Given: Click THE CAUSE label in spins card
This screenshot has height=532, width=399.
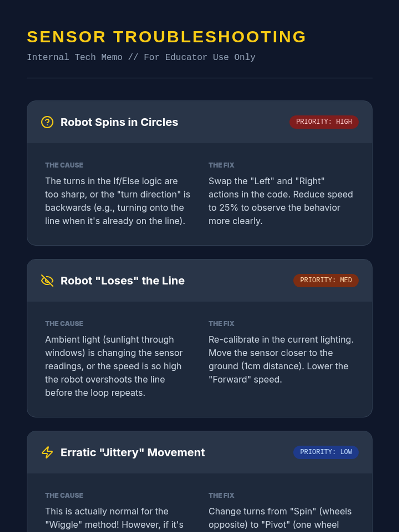Looking at the screenshot, I should (64, 165).
